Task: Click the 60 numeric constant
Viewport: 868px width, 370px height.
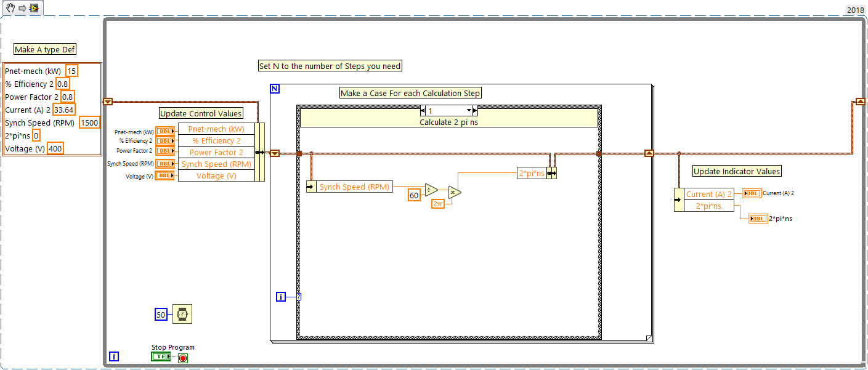Action: [413, 195]
